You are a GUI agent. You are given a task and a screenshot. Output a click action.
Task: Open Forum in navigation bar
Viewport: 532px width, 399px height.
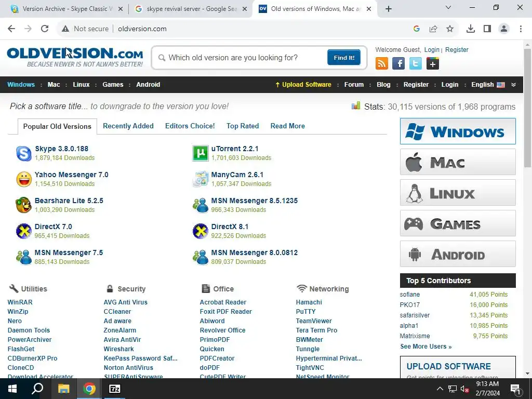click(354, 85)
